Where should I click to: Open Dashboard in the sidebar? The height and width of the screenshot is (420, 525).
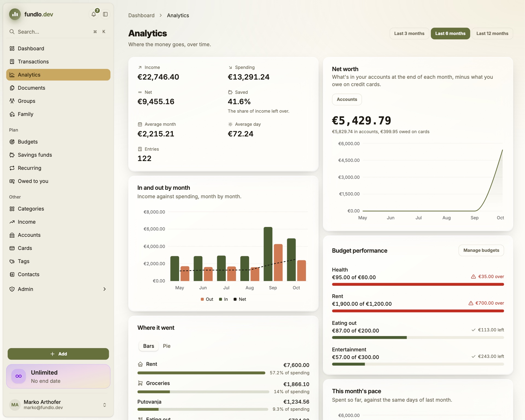tap(58, 48)
